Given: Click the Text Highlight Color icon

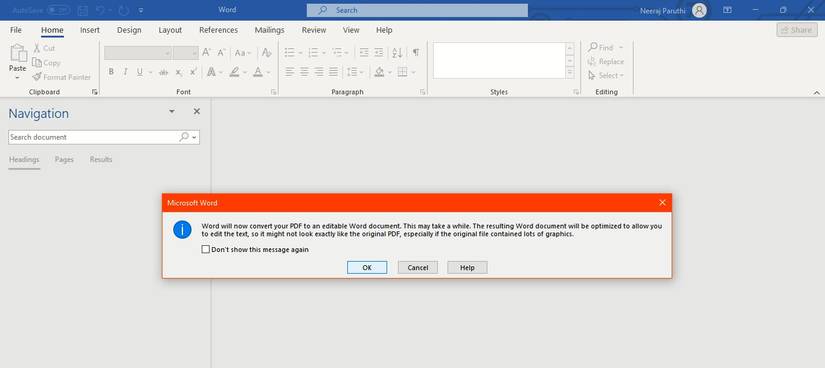Looking at the screenshot, I should [x=234, y=72].
